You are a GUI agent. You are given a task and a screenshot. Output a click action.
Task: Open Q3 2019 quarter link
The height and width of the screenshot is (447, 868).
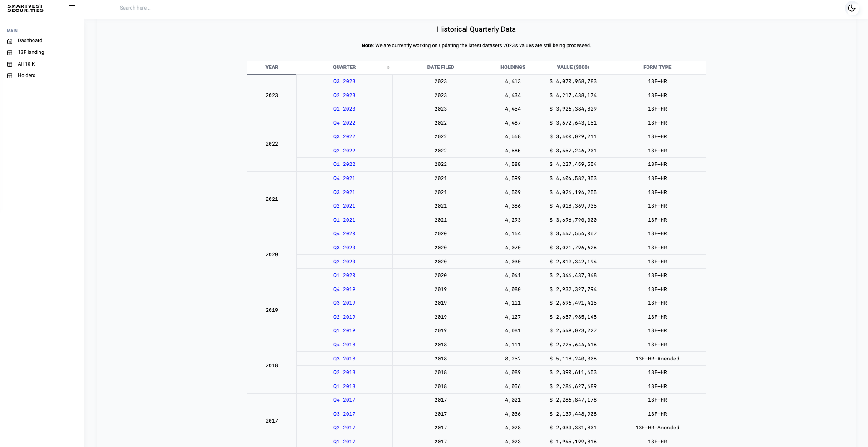click(x=344, y=303)
